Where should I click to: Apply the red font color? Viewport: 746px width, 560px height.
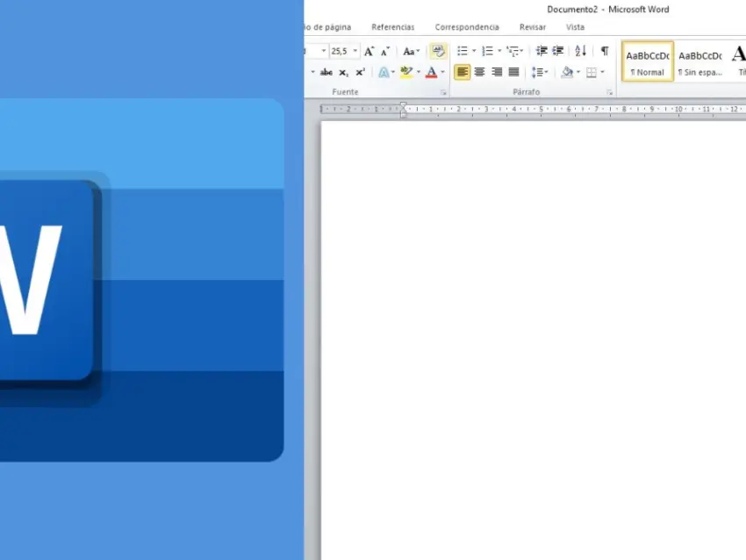431,73
